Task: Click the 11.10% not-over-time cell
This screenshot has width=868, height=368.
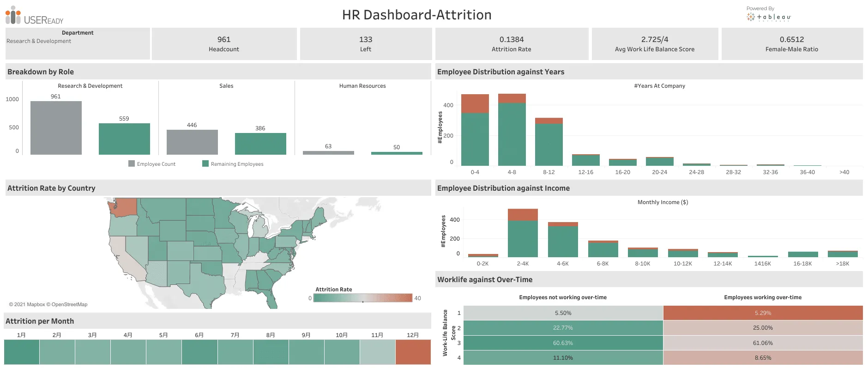Action: [x=563, y=358]
